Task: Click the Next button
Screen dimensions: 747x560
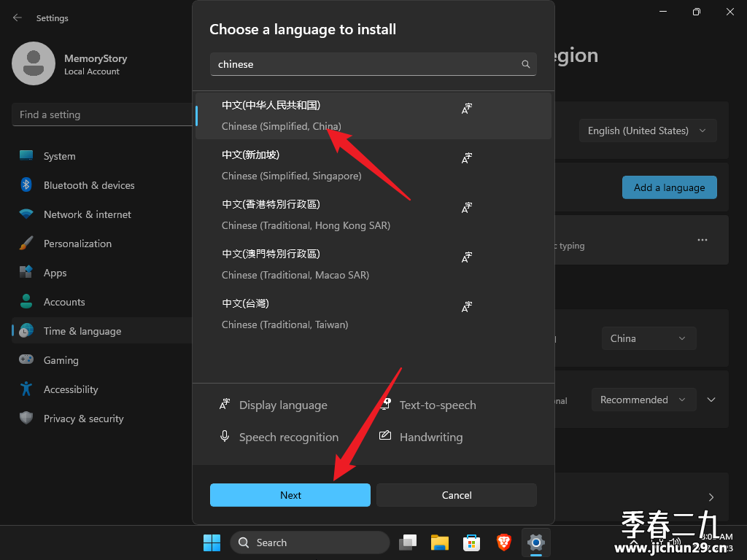Action: coord(290,495)
